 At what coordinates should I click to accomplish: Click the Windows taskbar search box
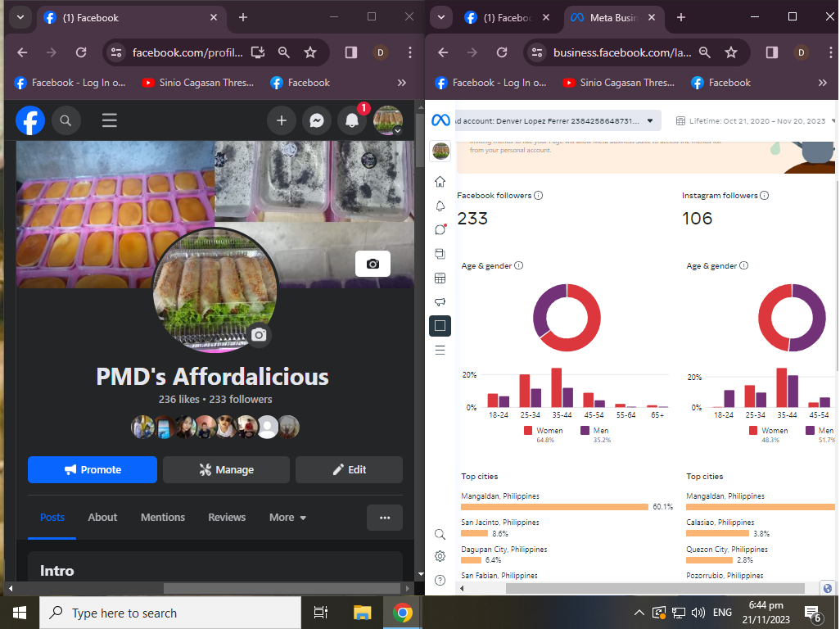(x=170, y=613)
